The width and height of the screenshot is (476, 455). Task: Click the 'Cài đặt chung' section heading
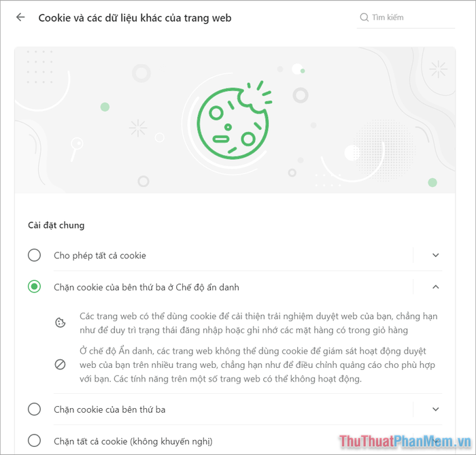tap(56, 225)
